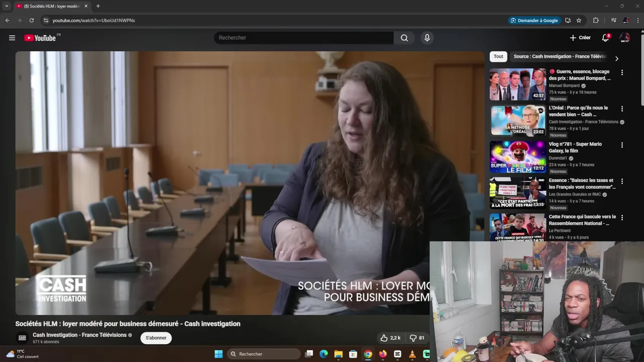The width and height of the screenshot is (644, 362).
Task: Open Microsoft Store from taskbar
Action: pos(353,354)
